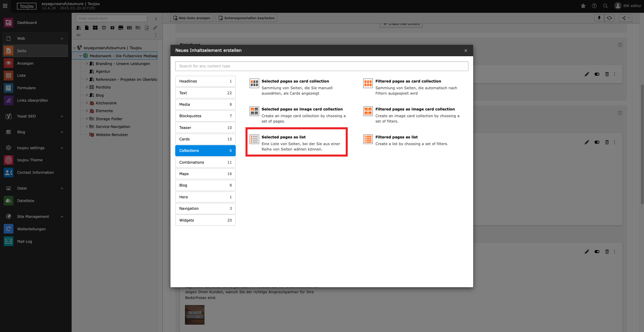
Task: Select the Filtered pages as list icon
Action: coord(368,139)
